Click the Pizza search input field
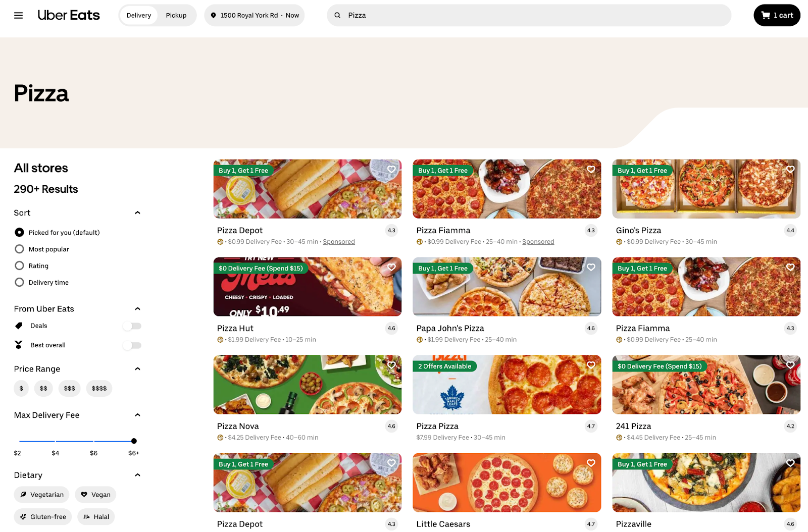This screenshot has height=532, width=808. 529,15
